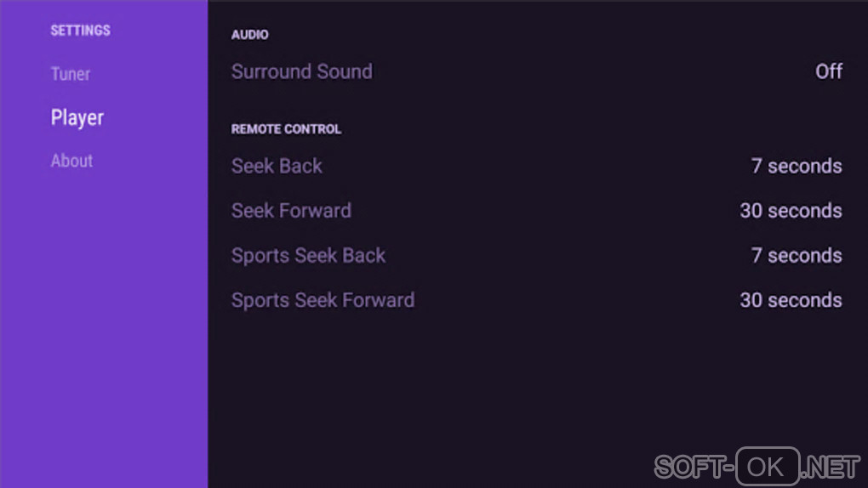
Task: Click the AUDIO section header
Action: coord(250,35)
